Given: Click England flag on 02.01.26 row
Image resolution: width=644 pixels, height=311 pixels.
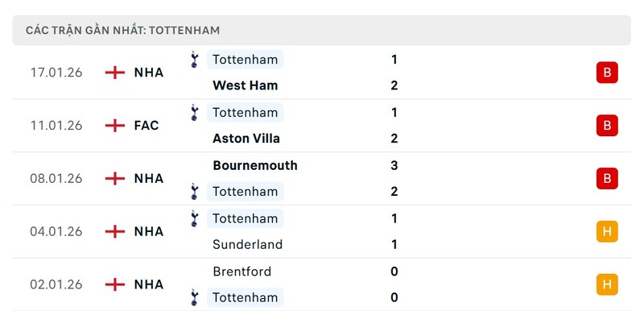Looking at the screenshot, I should [115, 284].
